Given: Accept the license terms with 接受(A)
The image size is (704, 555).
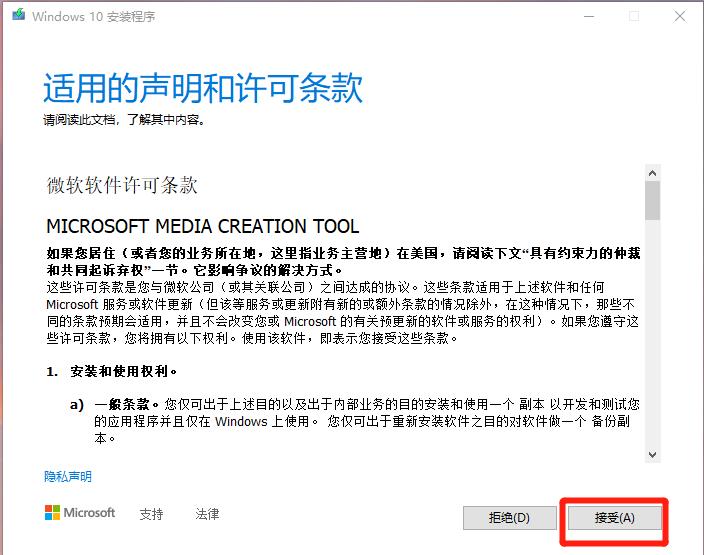Looking at the screenshot, I should click(614, 518).
